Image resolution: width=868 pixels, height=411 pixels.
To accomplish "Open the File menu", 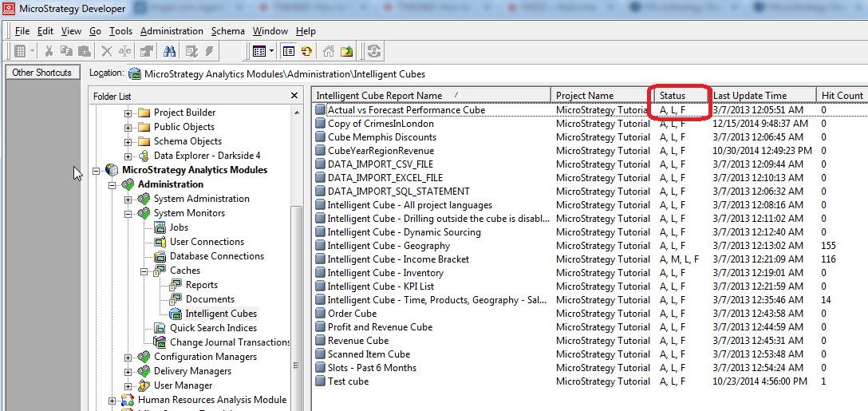I will [22, 31].
